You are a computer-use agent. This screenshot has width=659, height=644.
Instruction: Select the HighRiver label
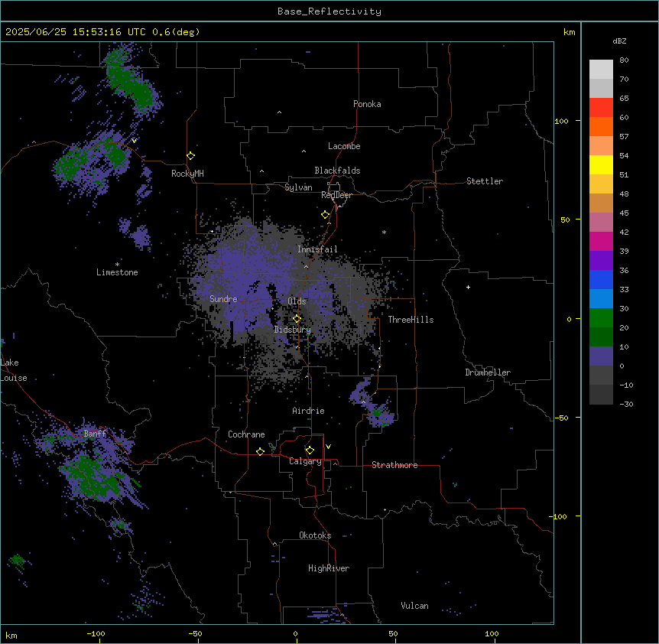[x=329, y=568]
